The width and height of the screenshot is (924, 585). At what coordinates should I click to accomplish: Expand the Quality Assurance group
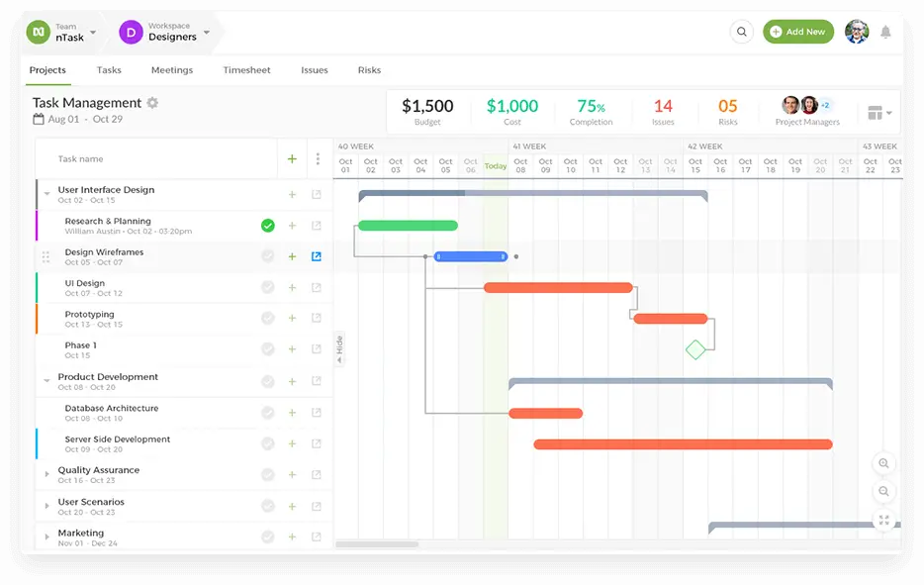[46, 475]
